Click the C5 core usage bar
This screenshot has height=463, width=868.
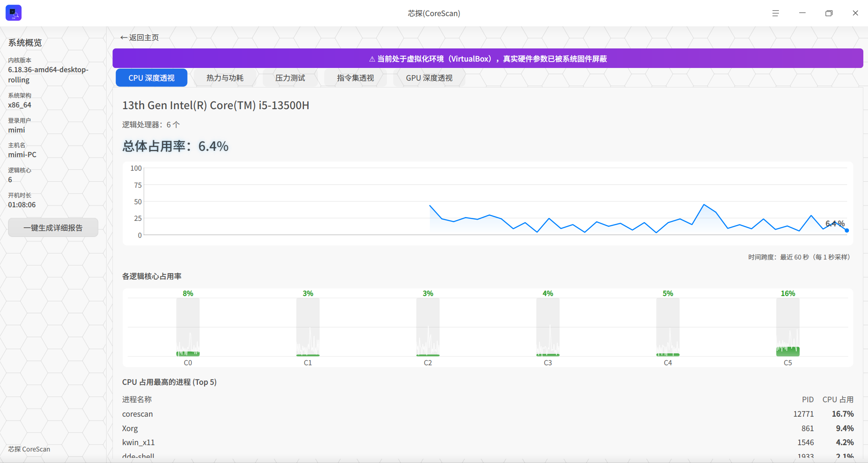click(x=788, y=327)
